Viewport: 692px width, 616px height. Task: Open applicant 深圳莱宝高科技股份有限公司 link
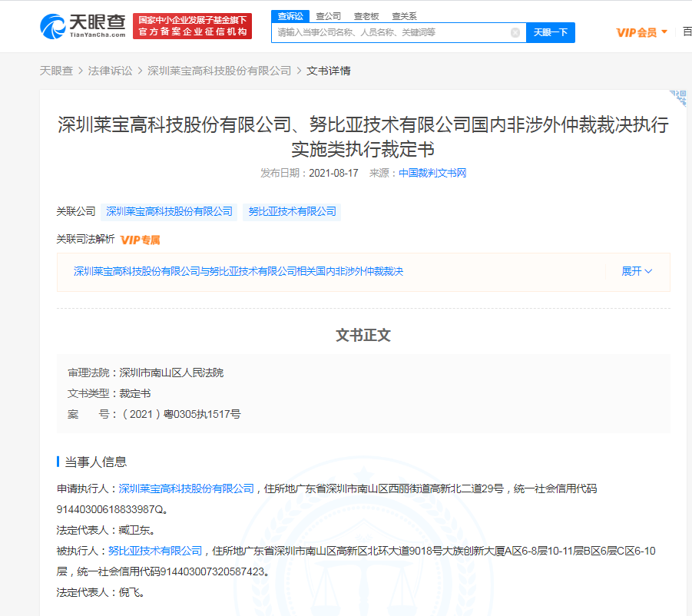coord(186,489)
